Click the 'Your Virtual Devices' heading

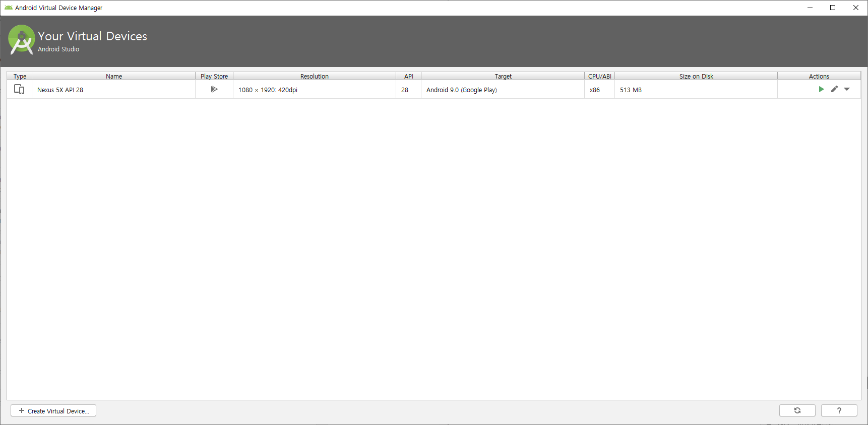(x=92, y=36)
